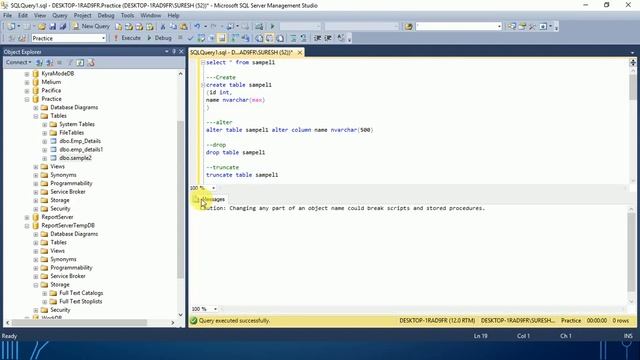Viewport: 640px width, 360px height.
Task: Expand the dbo.sample2 table node
Action: point(45,158)
